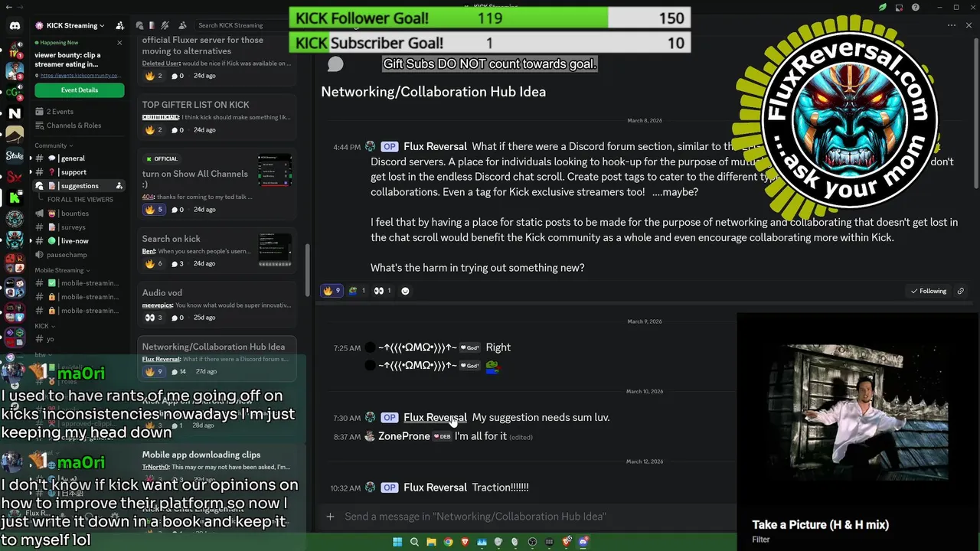This screenshot has height=551, width=980.
Task: Open TOP GIFTER LIST ON KICK post
Action: (x=217, y=116)
